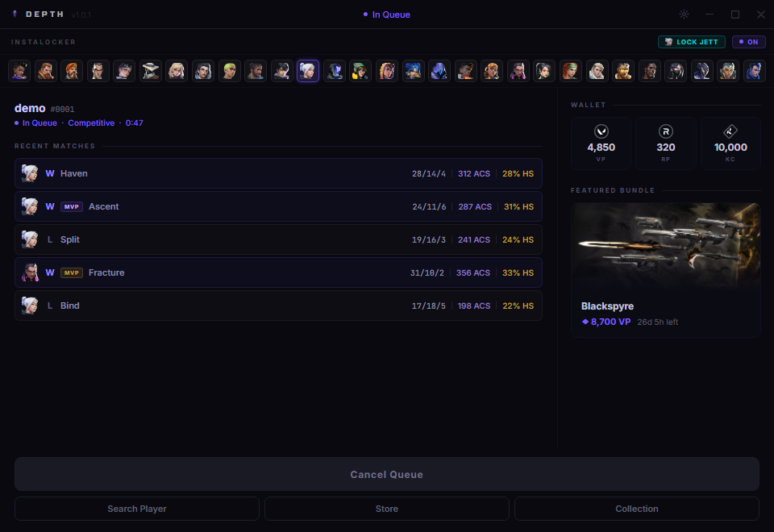The image size is (774, 532).
Task: Click the 17/18/5 KDA for Bind
Action: 428,306
